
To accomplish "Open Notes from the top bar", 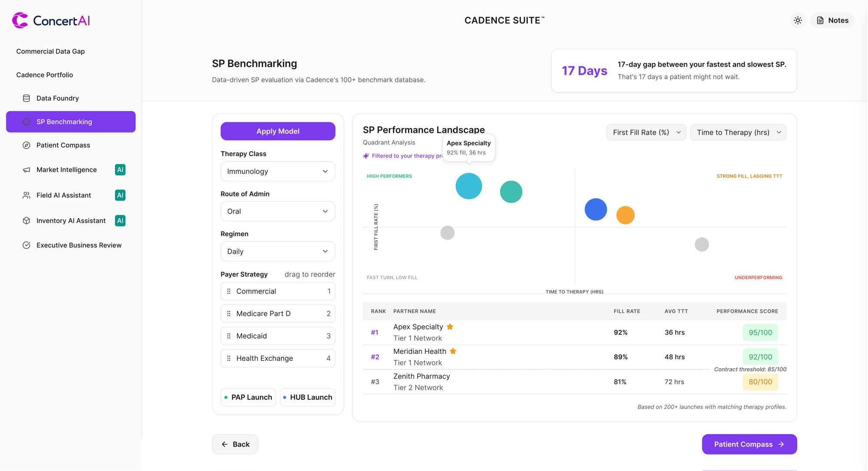I will 832,20.
